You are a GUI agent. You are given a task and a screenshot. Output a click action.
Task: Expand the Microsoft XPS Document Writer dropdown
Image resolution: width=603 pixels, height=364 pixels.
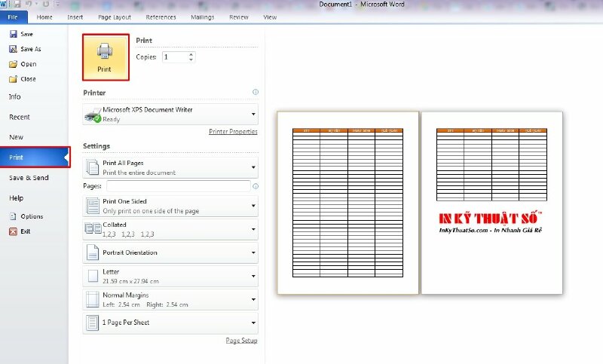253,115
